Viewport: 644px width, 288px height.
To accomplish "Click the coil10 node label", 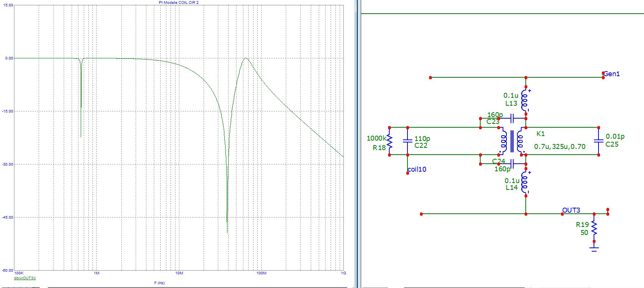I will coord(417,169).
